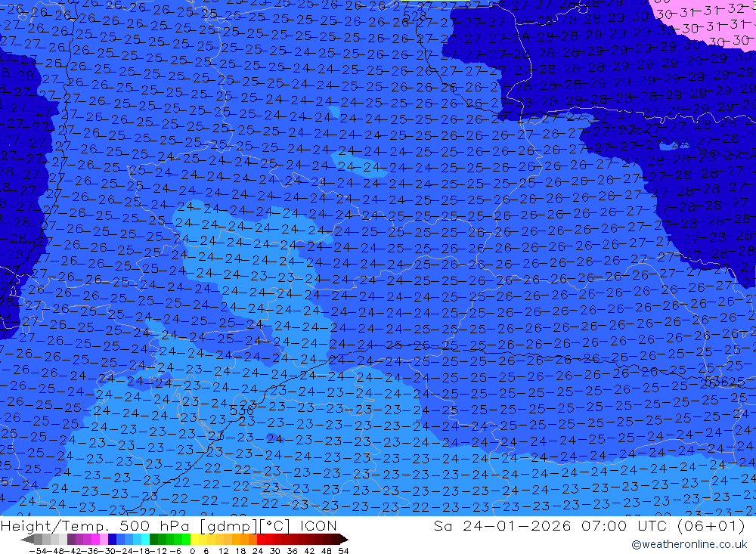Click the 528 height contour label
The width and height of the screenshot is (756, 554).
pyautogui.click(x=414, y=17)
